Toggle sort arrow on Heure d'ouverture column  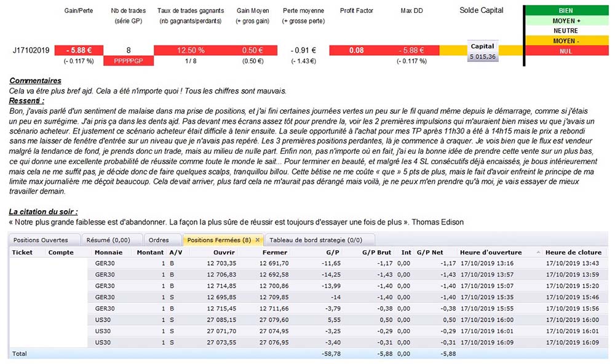pos(538,252)
